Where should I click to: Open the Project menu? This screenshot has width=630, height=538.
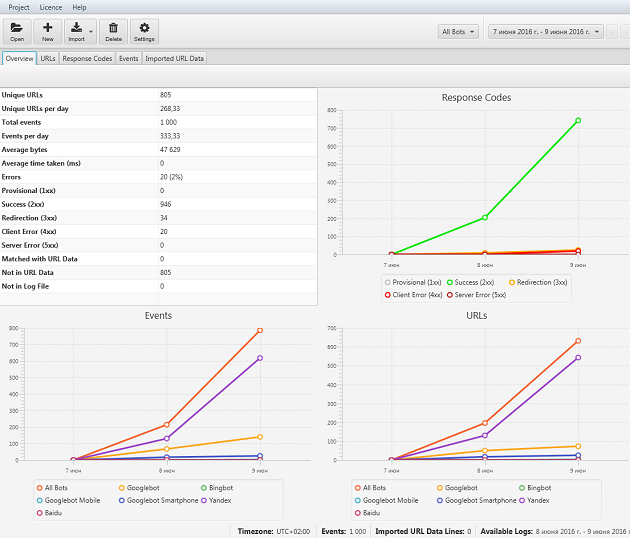coord(18,7)
